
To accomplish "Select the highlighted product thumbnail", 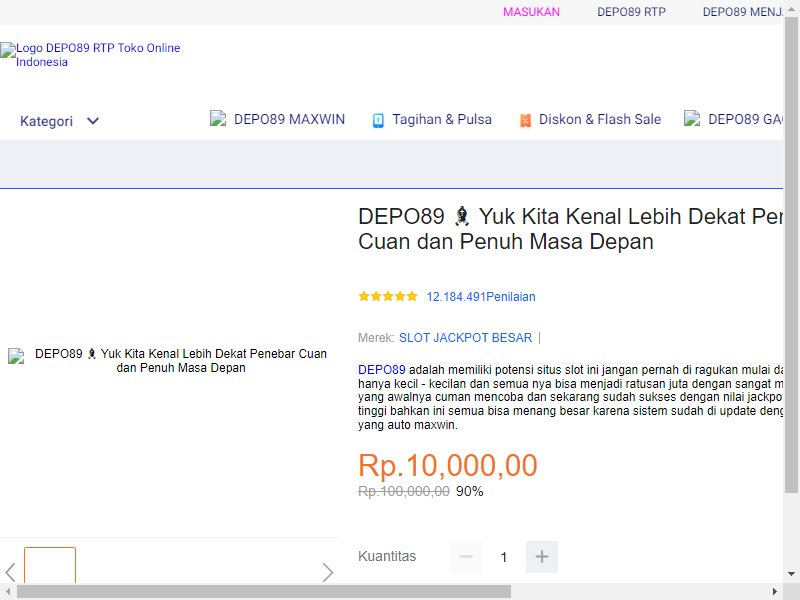I will click(50, 565).
